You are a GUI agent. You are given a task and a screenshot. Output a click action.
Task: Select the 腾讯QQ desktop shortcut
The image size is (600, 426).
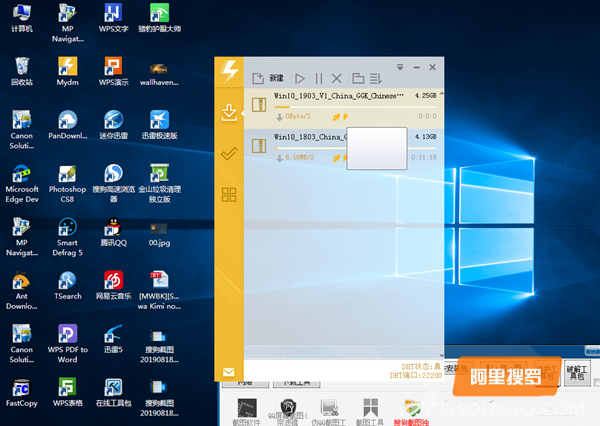(114, 232)
